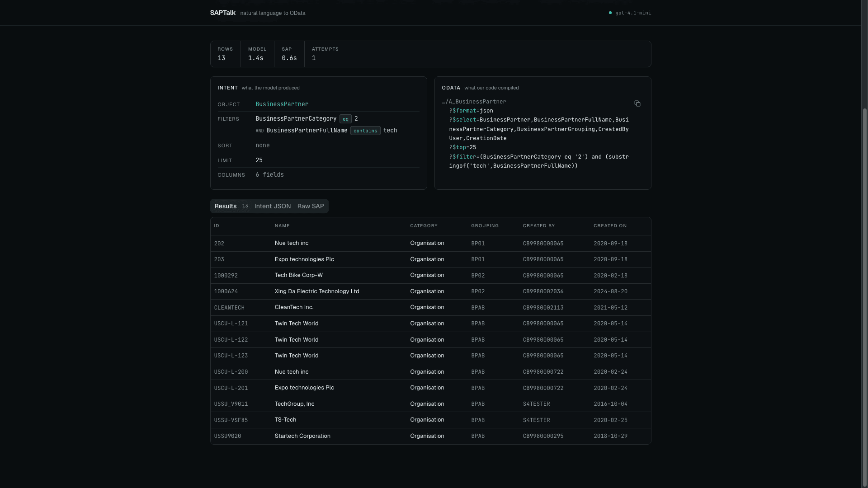Click the 'Tech Bike Corp-W' name cell
The width and height of the screenshot is (868, 488).
click(298, 275)
